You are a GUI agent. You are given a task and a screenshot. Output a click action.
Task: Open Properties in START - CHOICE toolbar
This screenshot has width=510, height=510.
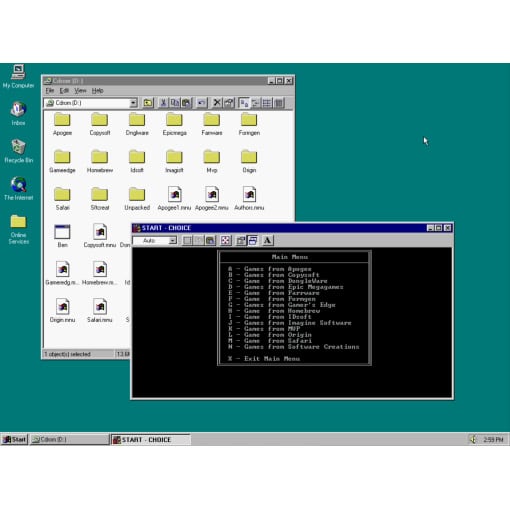[241, 240]
